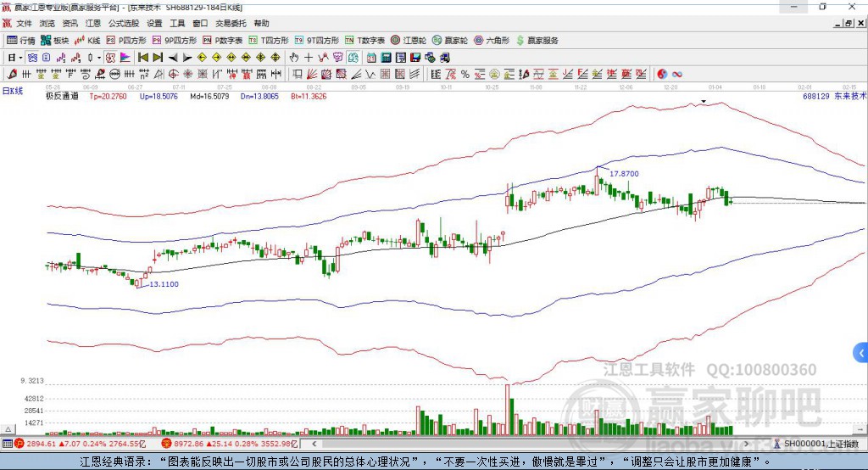The image size is (868, 470).
Task: Open the 六角形 hexagon tool
Action: click(492, 41)
